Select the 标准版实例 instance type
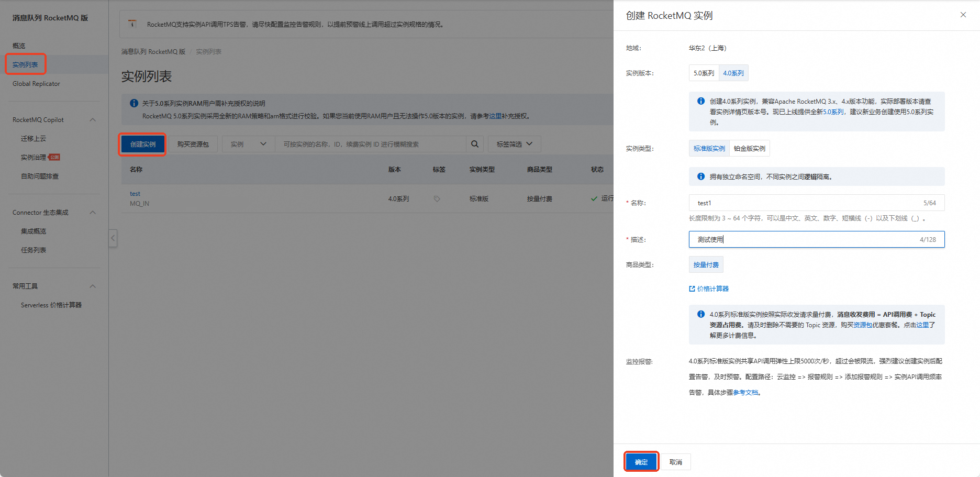 click(709, 148)
